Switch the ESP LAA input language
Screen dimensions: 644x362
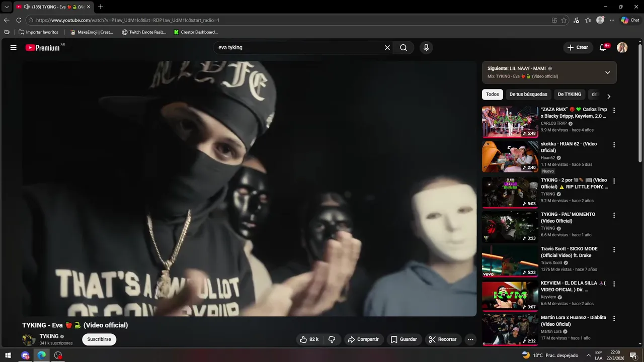coord(599,355)
